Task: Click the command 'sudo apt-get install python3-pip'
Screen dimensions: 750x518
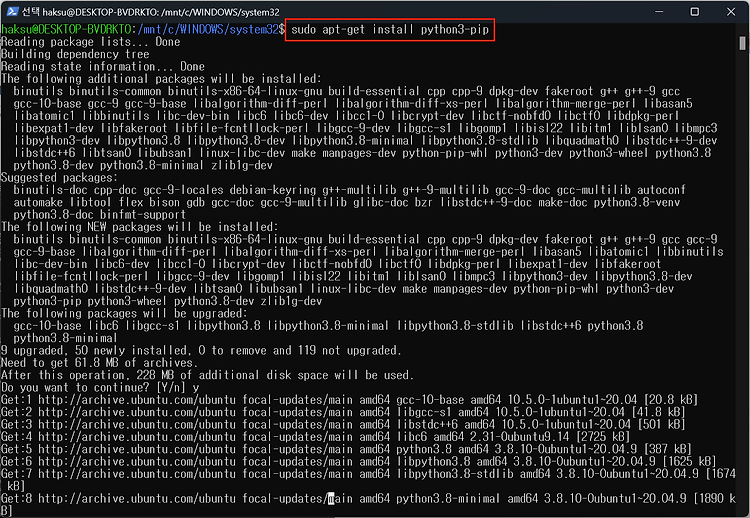Action: [390, 30]
